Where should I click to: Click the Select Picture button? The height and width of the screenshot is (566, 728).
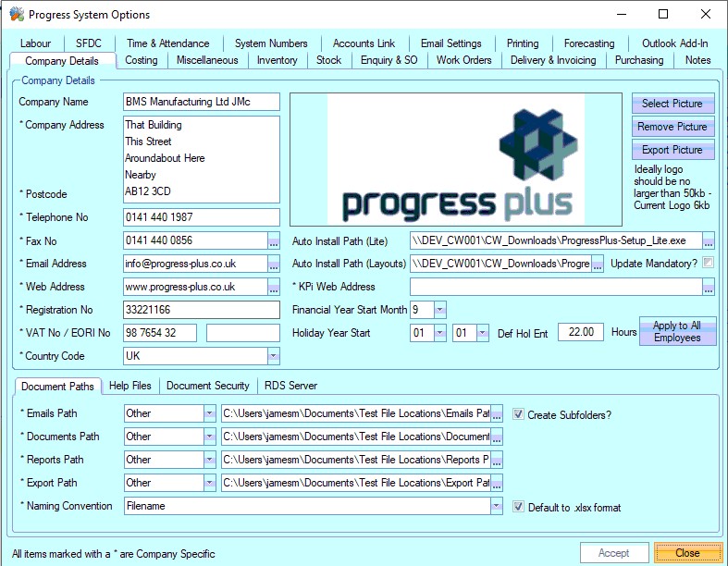673,104
